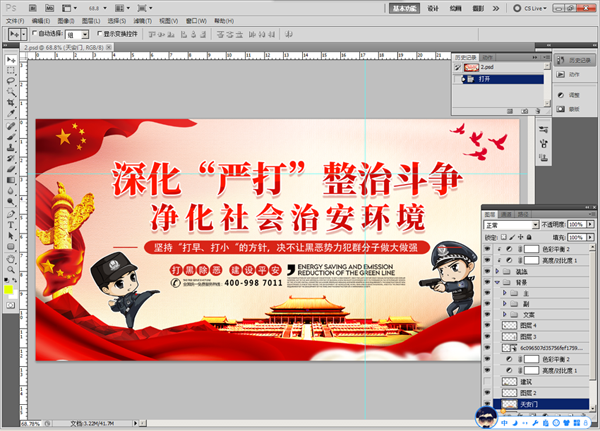Open the 不透明度 slider arrow
The height and width of the screenshot is (431, 600).
click(x=590, y=224)
